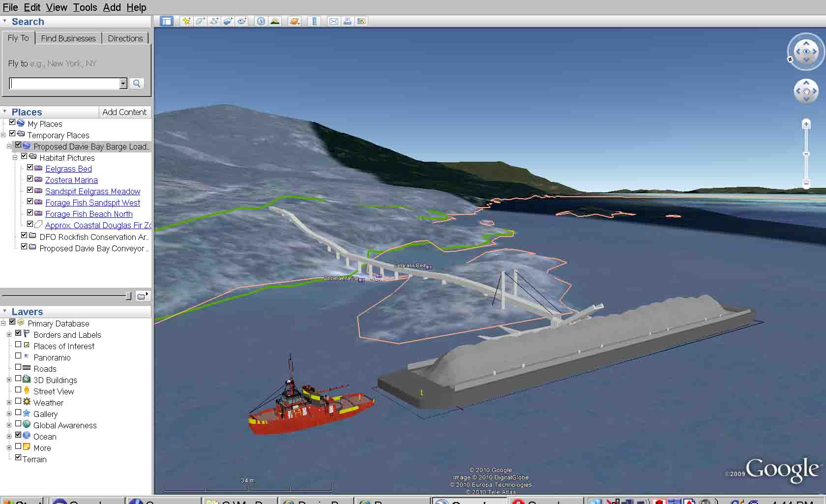The image size is (826, 504).
Task: Click the Eelgrass Bed photo placemark on the map
Action: coord(429,267)
